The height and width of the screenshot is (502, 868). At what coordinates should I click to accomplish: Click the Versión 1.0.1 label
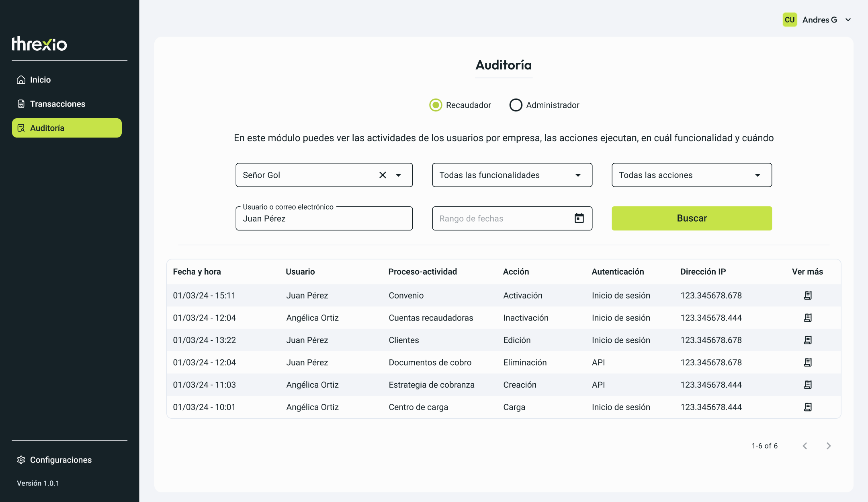[x=38, y=483]
